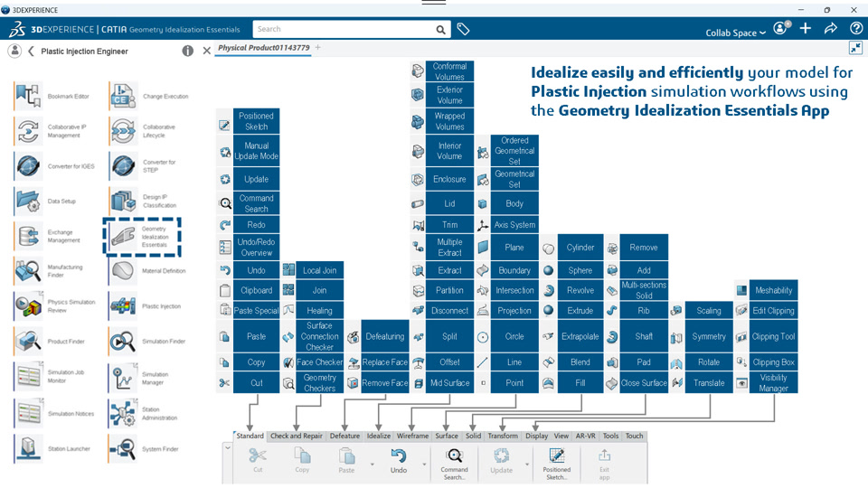Viewport: 868px width, 488px height.
Task: Open Simulation Job Monitor app
Action: coord(28,376)
